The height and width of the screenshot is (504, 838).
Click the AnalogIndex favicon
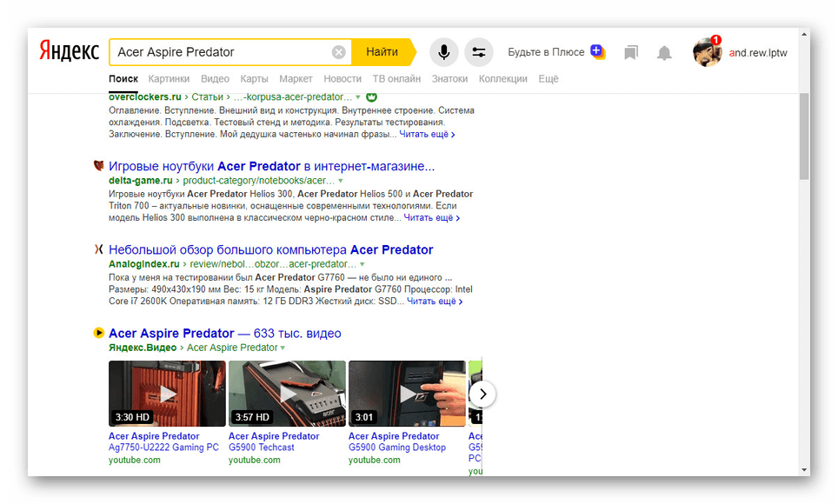(99, 249)
